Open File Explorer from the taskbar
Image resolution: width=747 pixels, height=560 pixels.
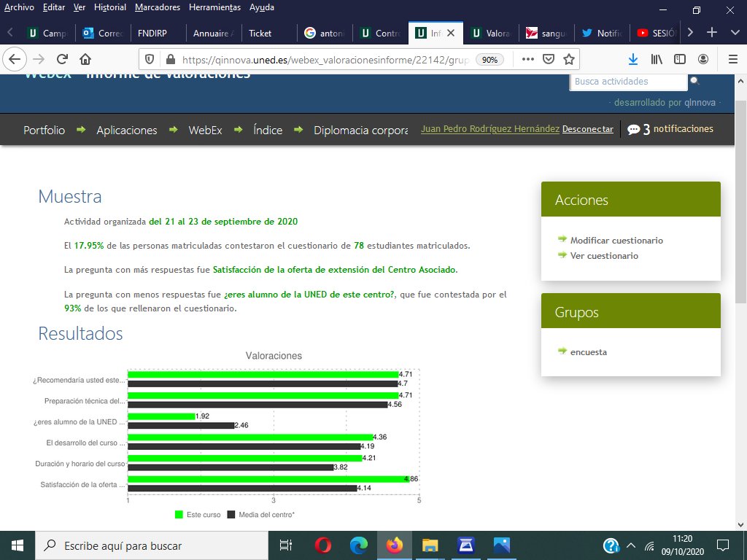430,545
